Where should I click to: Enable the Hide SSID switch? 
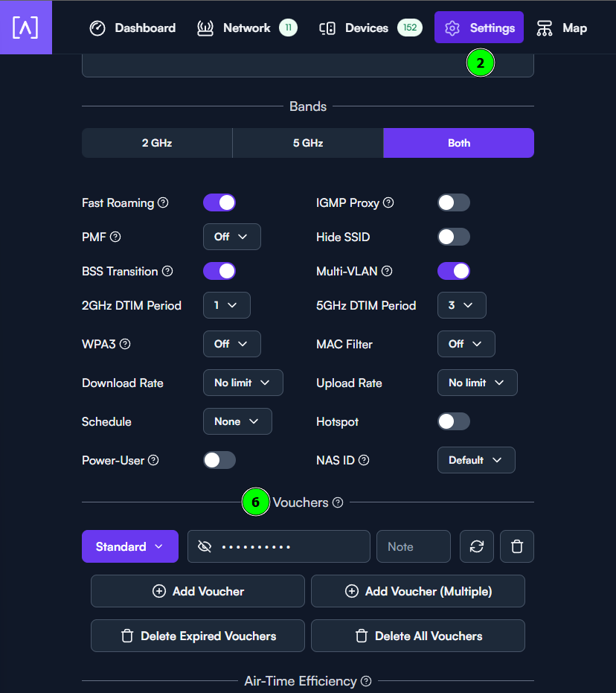[454, 237]
